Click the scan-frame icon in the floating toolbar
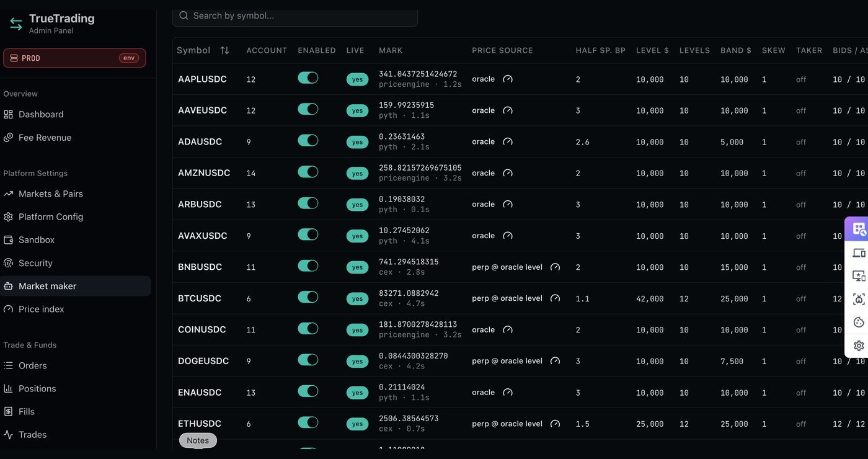 pyautogui.click(x=859, y=299)
